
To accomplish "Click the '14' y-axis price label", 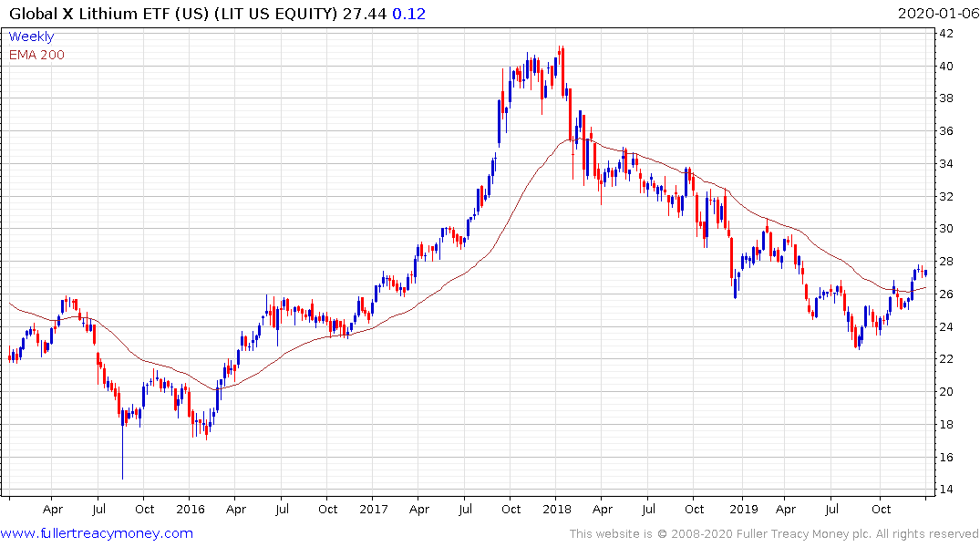I will 946,490.
